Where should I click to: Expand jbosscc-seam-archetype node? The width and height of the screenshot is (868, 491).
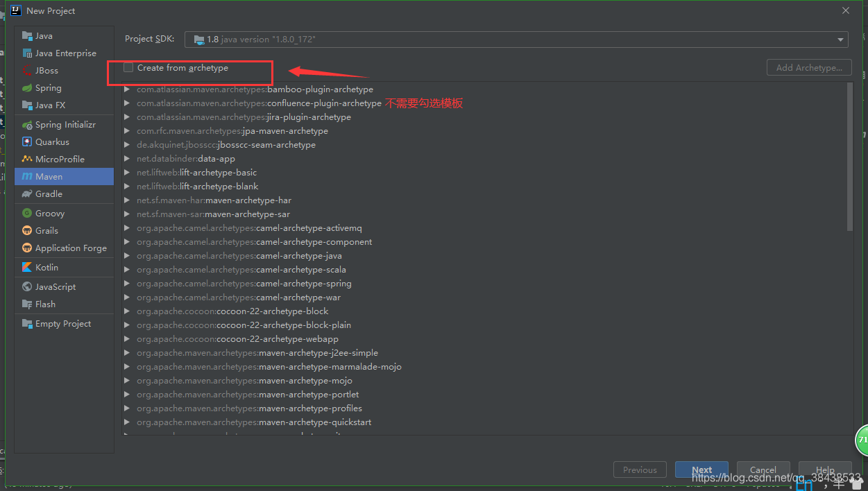[x=127, y=145]
